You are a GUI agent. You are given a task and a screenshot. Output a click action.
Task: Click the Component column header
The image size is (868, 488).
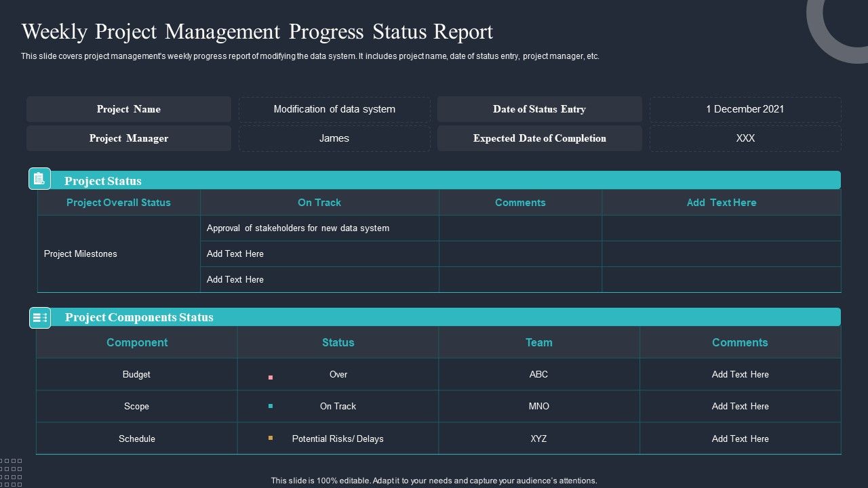click(137, 342)
